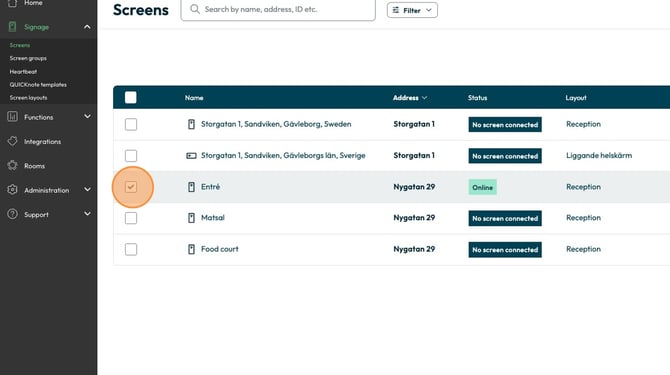The height and width of the screenshot is (375, 670).
Task: Expand the Support menu chevron
Action: (x=87, y=214)
